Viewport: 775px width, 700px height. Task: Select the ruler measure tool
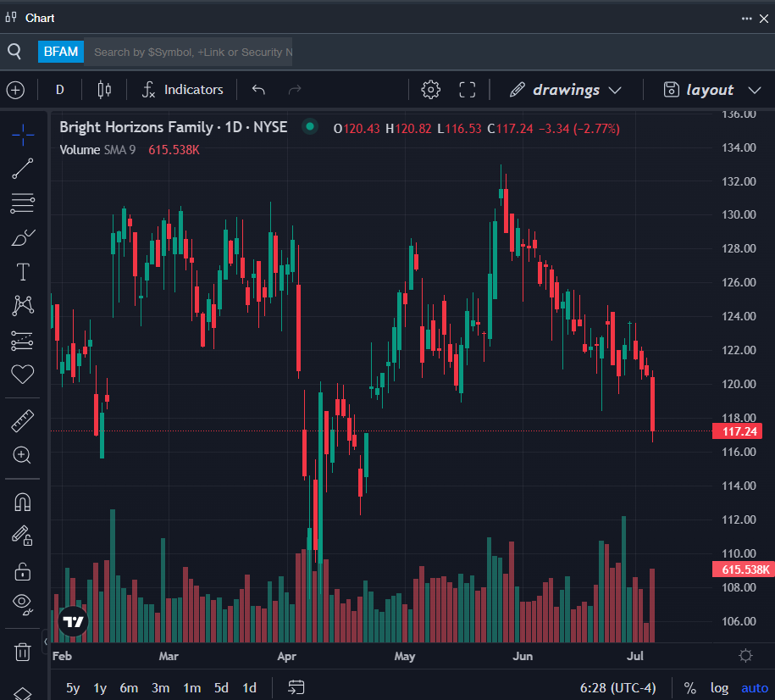tap(23, 421)
